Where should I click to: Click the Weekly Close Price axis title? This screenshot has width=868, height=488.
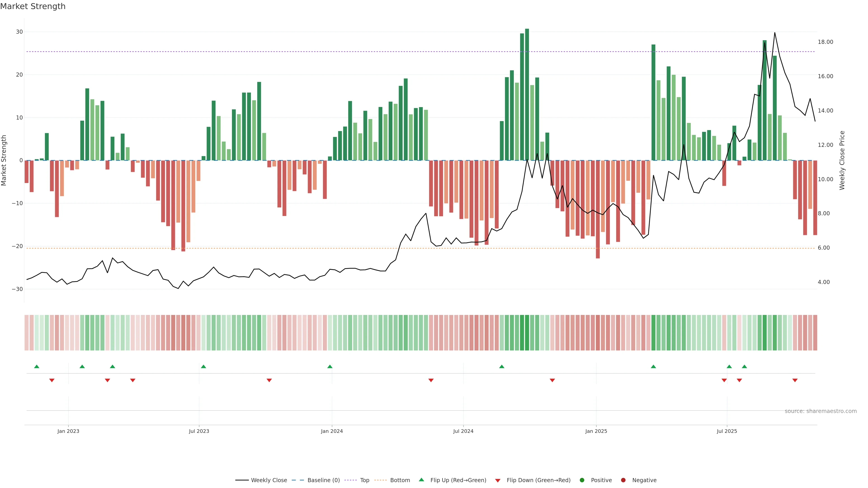(842, 160)
